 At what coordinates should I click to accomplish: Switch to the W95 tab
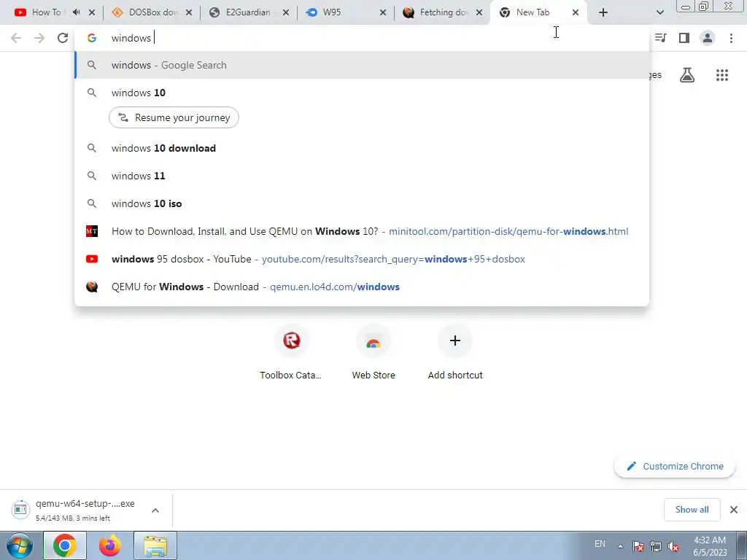tap(338, 12)
